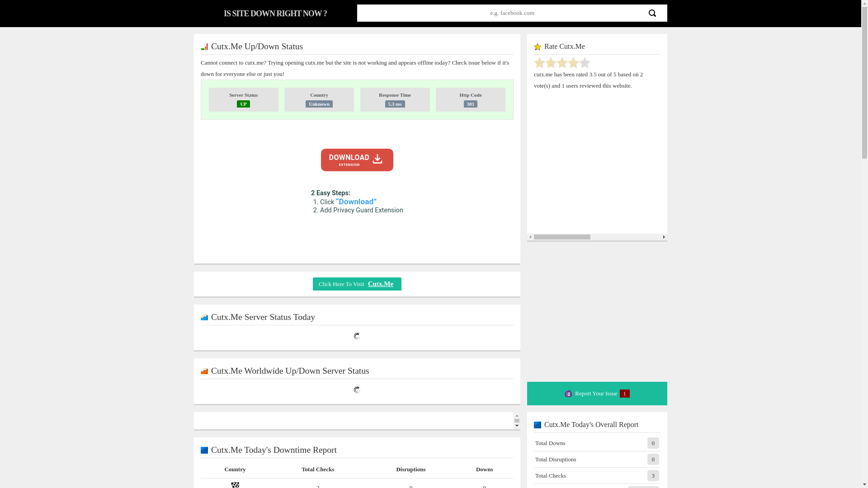Click the Server Status Today chart icon

click(204, 318)
